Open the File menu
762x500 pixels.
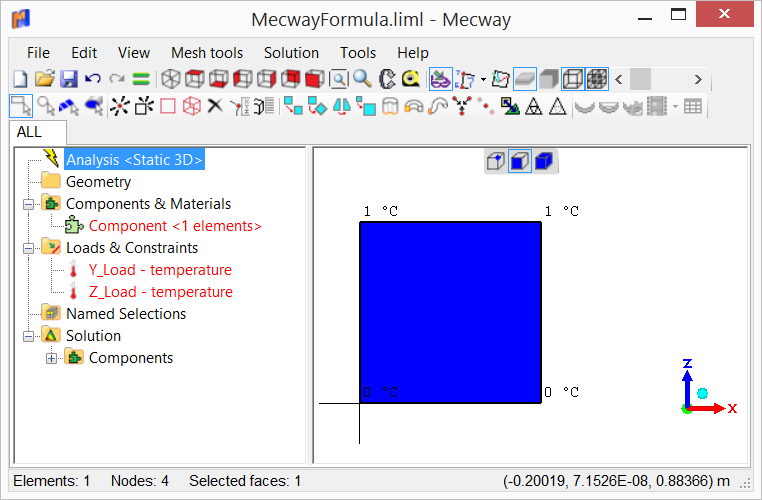tap(38, 52)
